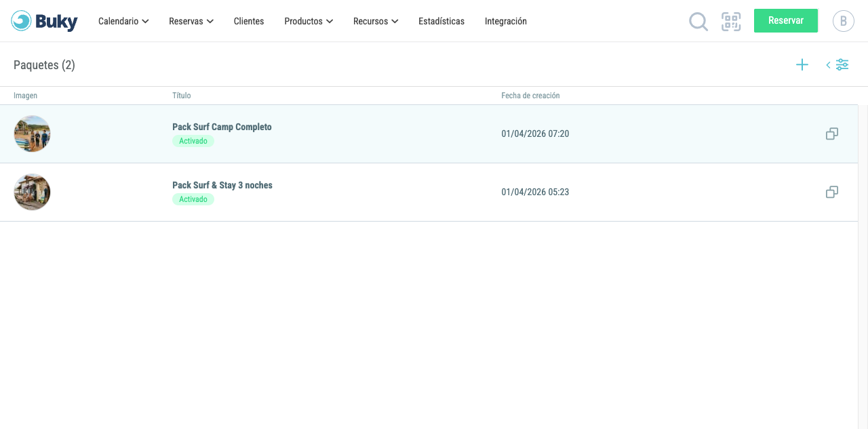The image size is (868, 429).
Task: Add a new package with plus icon
Action: point(802,65)
